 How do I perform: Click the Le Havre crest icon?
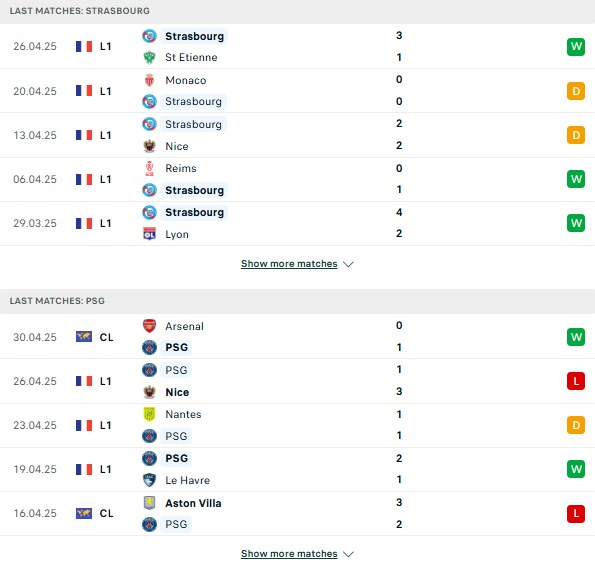pyautogui.click(x=150, y=480)
